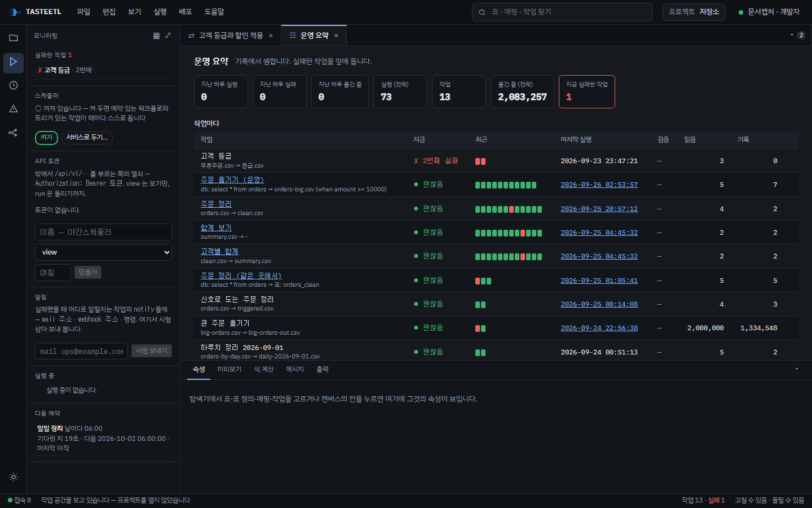This screenshot has height=508, width=812.
Task: Click the swap arrows icon on 고객 등급과 할인 적용 tab
Action: pyautogui.click(x=191, y=36)
